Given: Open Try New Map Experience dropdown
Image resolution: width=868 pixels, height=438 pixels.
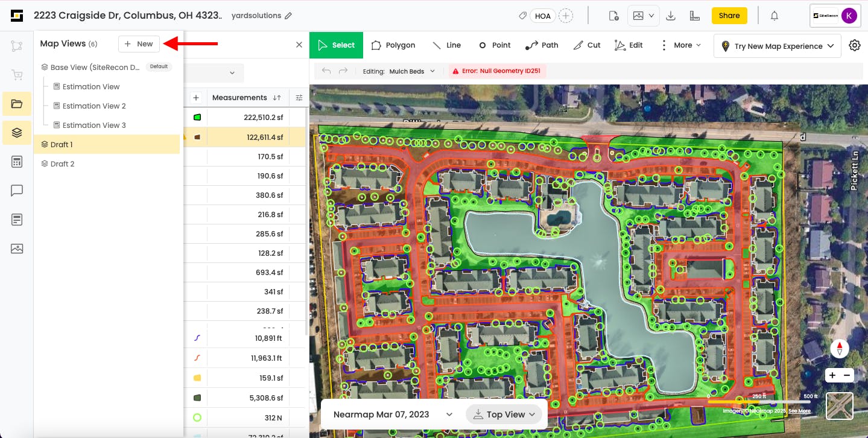Looking at the screenshot, I should click(778, 46).
